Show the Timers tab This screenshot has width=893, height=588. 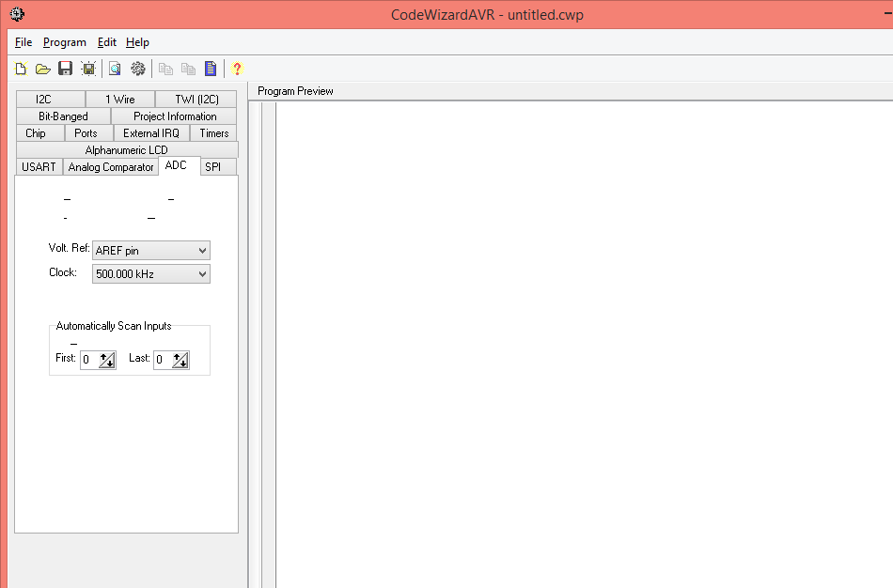pyautogui.click(x=213, y=133)
